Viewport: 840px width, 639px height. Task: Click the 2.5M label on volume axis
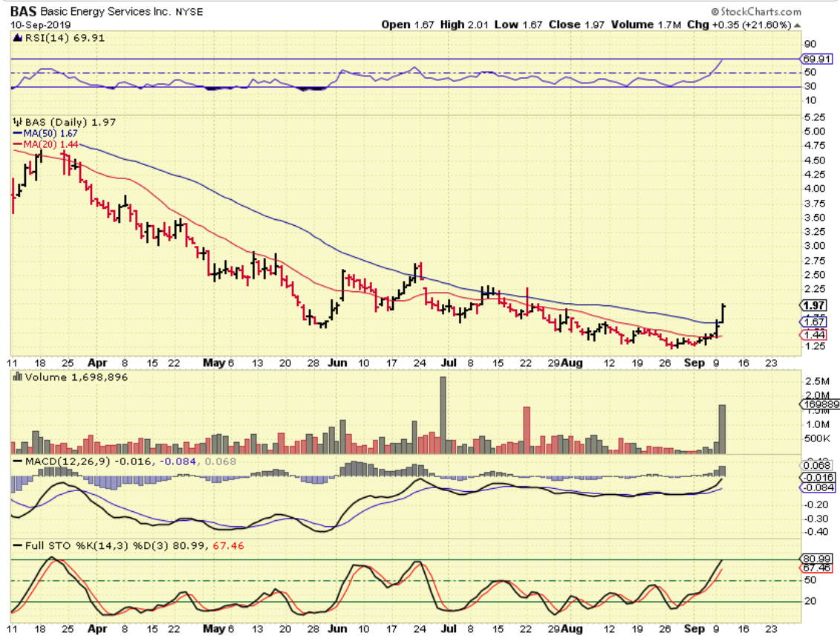(818, 382)
